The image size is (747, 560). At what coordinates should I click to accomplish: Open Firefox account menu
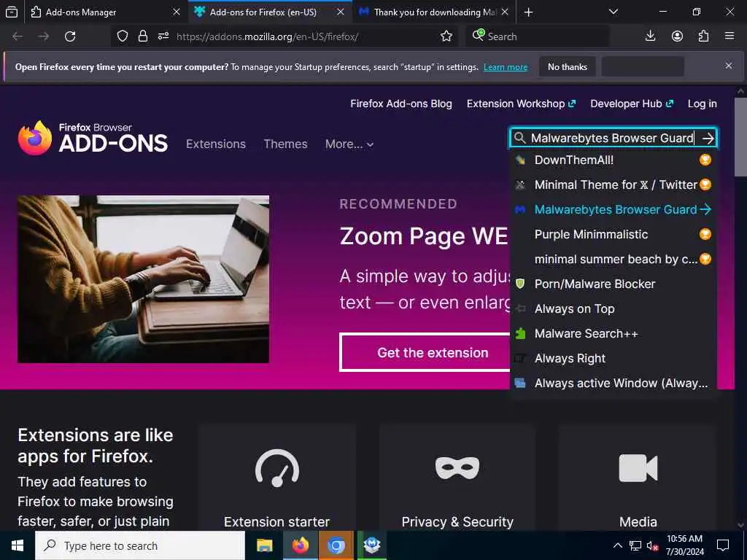[x=677, y=36]
